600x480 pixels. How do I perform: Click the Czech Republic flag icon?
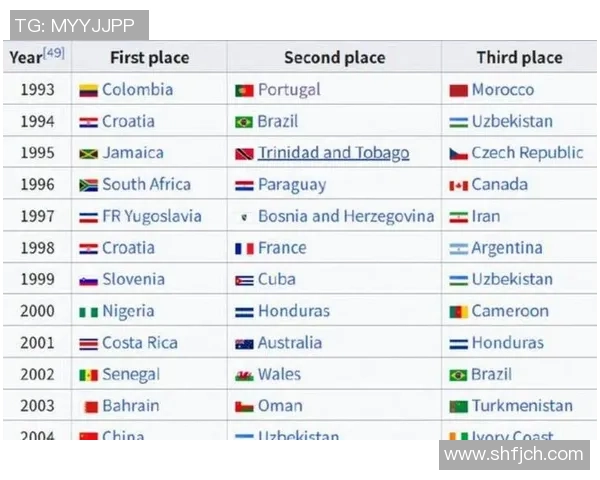[x=459, y=154]
